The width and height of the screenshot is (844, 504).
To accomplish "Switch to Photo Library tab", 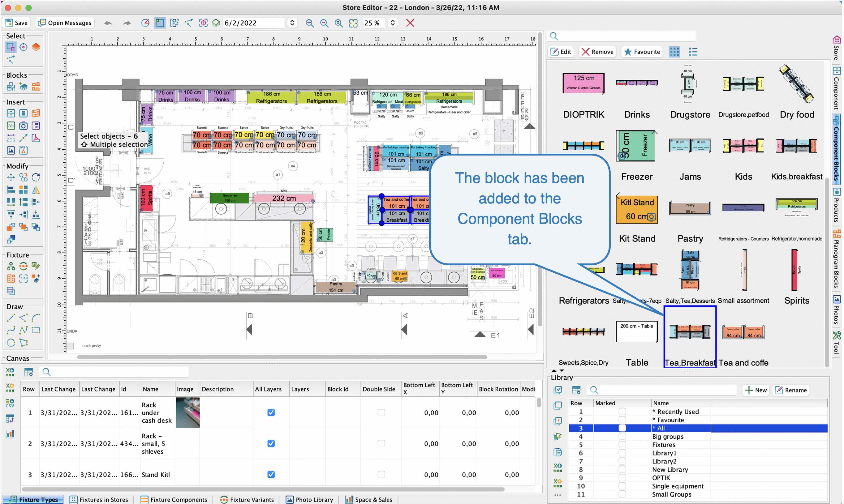I will tap(309, 499).
